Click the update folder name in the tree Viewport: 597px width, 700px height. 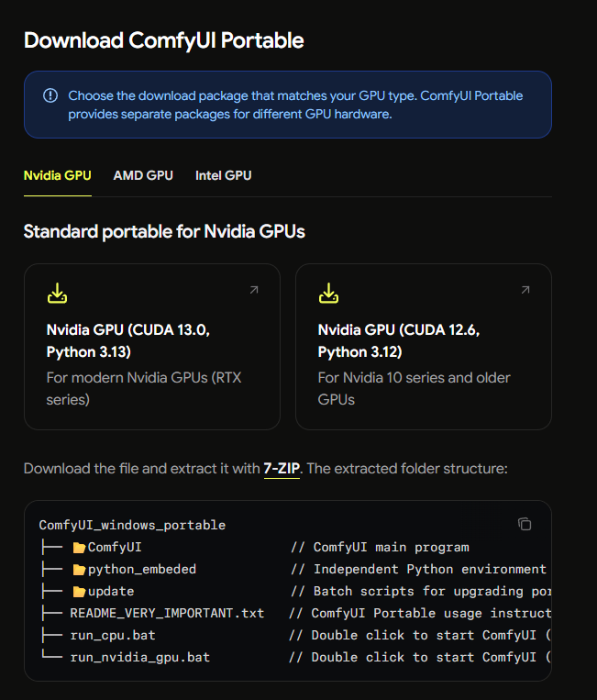[x=111, y=592]
